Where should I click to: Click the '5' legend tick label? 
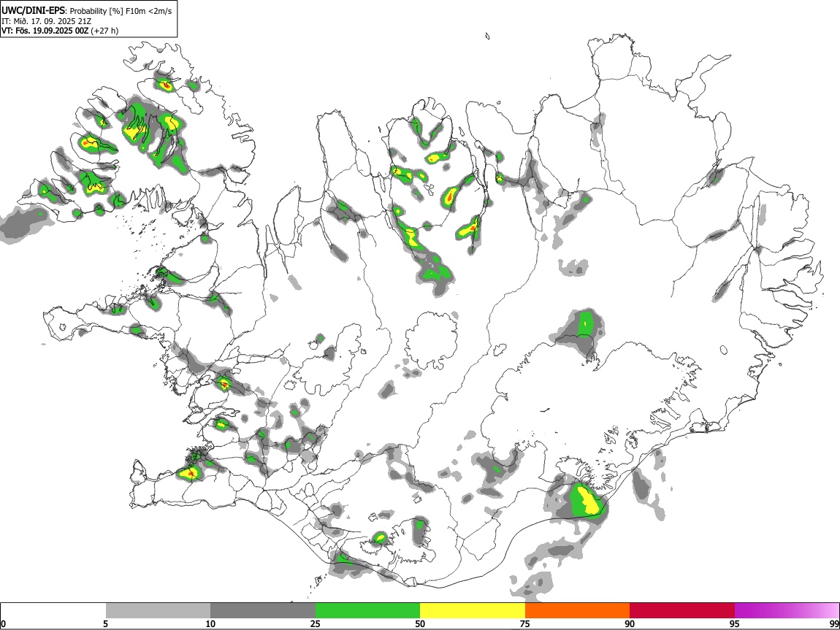coord(105,624)
